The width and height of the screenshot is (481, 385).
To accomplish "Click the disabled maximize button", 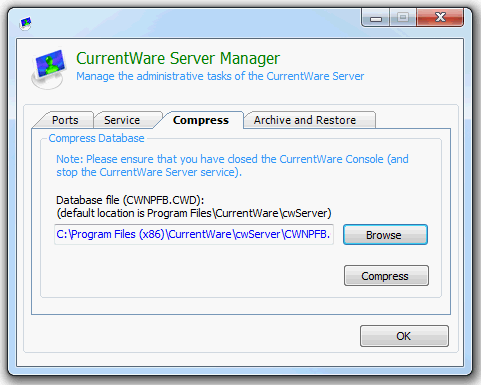I will [403, 18].
